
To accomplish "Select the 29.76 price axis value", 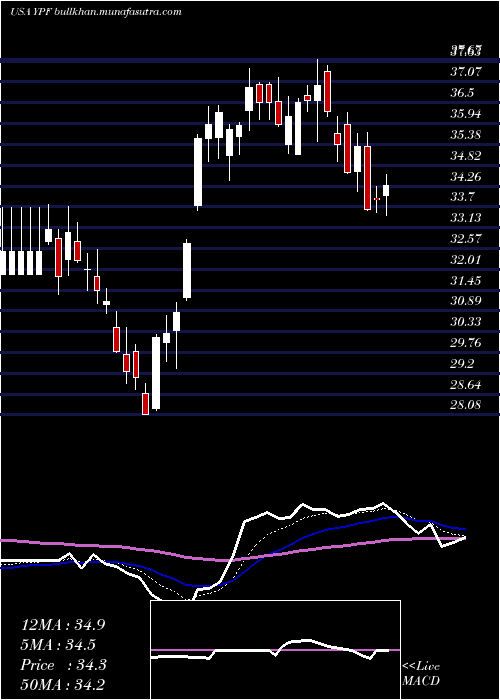I will (x=466, y=343).
